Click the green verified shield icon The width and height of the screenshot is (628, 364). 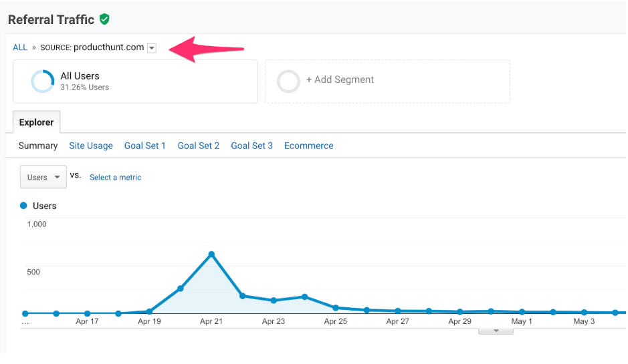pos(104,19)
